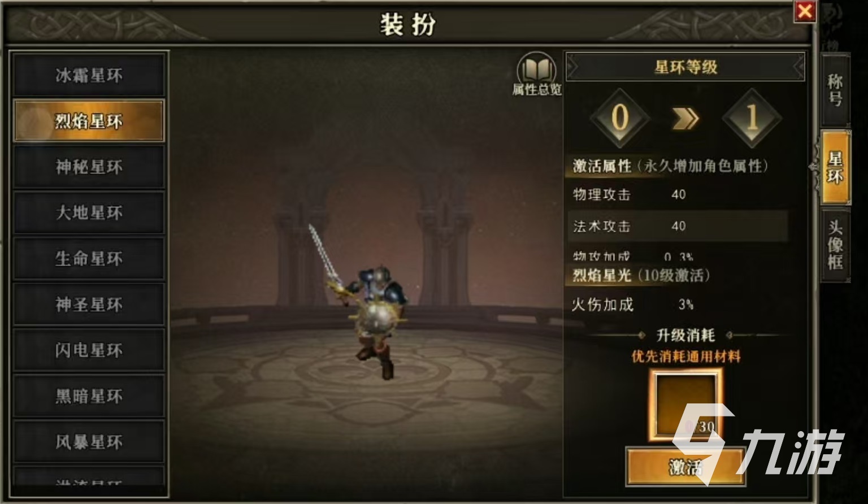868x504 pixels.
Task: Switch to the 称号 tab
Action: (835, 90)
